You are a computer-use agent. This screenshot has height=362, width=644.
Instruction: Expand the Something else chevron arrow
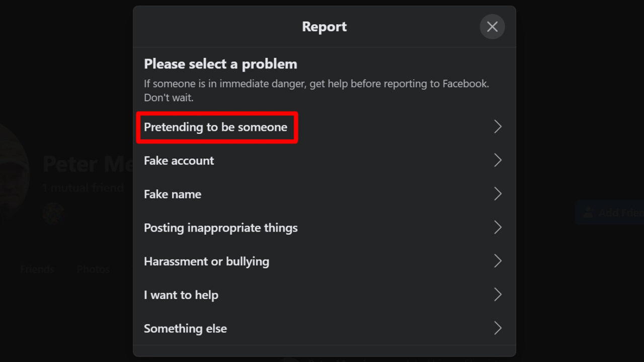point(498,328)
